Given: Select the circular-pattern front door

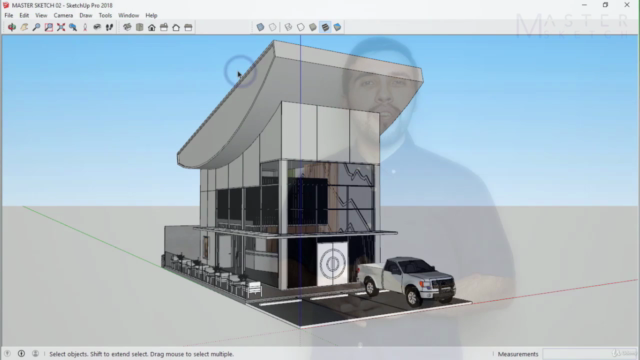Looking at the screenshot, I should [x=332, y=264].
